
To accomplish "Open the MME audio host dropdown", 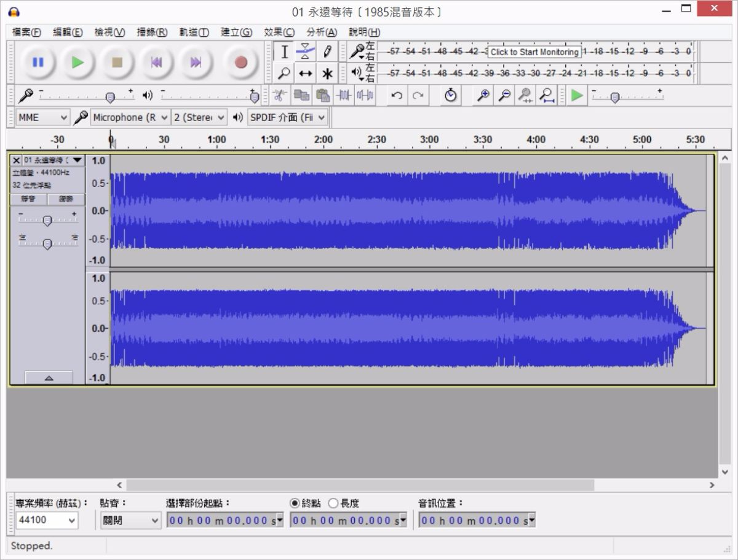I will 42,117.
